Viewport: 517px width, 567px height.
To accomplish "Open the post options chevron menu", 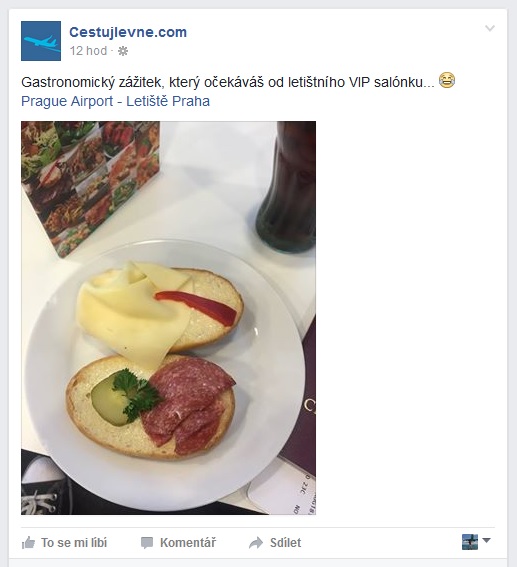I will tap(490, 28).
